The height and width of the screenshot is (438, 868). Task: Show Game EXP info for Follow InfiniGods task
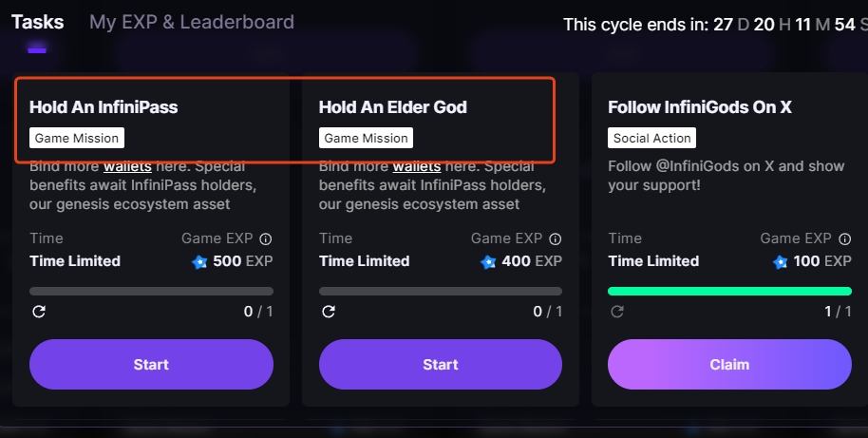tap(844, 239)
